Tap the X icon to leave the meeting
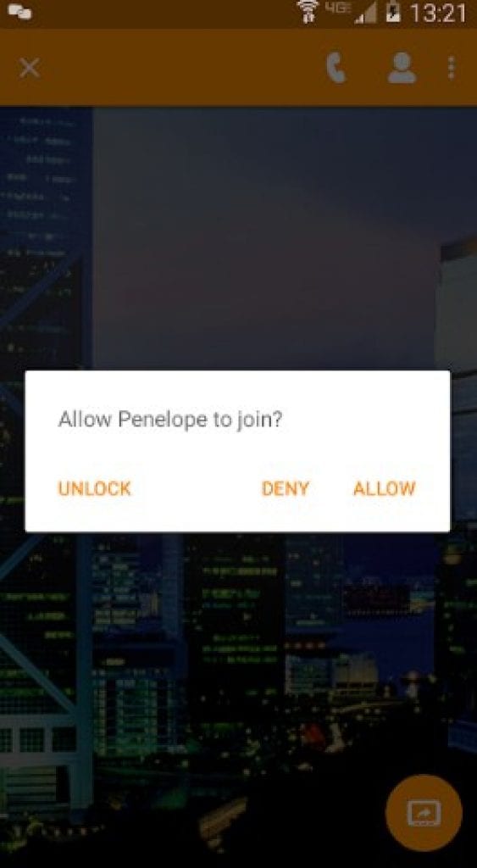Screen dimensions: 477x868 click(x=30, y=69)
